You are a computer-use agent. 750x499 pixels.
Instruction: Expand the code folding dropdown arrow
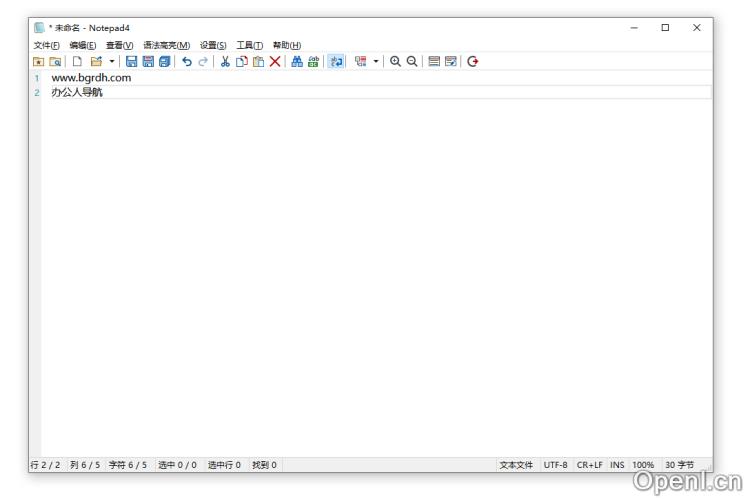tap(376, 62)
